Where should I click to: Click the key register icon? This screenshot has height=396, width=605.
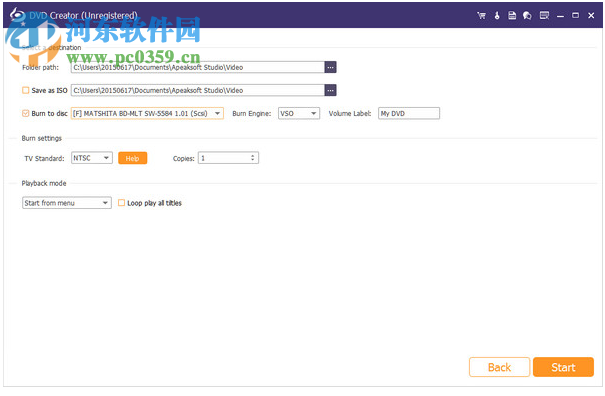[497, 15]
